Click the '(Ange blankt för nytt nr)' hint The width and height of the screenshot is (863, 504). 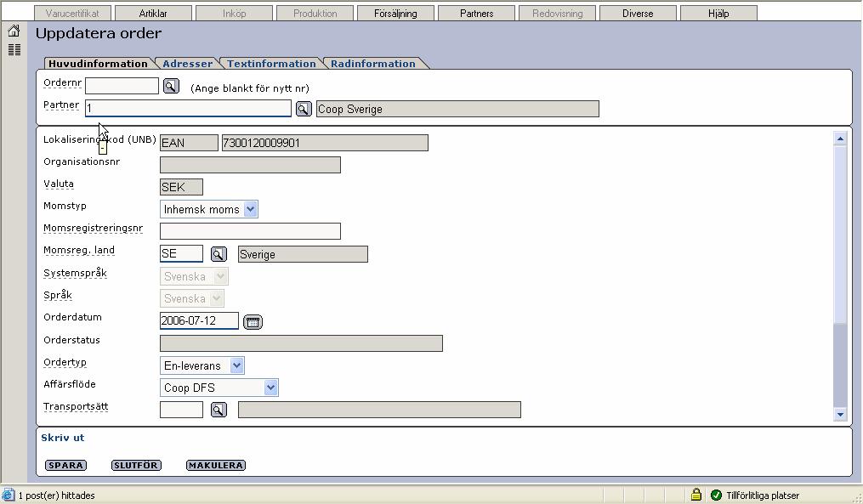click(x=250, y=88)
